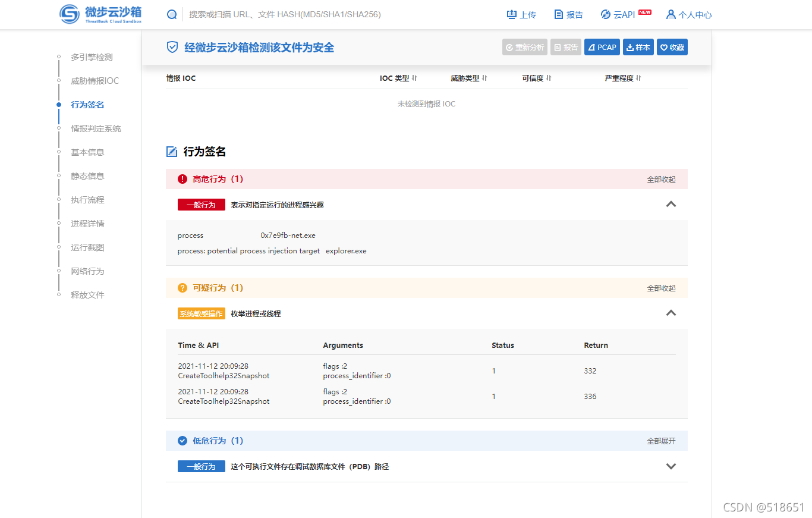Open 个人中心 user center

688,14
